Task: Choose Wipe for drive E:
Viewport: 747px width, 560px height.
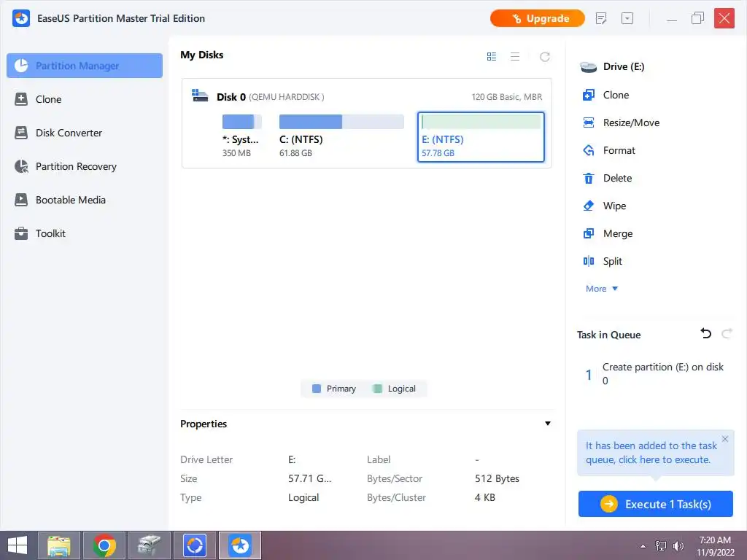Action: [x=604, y=206]
